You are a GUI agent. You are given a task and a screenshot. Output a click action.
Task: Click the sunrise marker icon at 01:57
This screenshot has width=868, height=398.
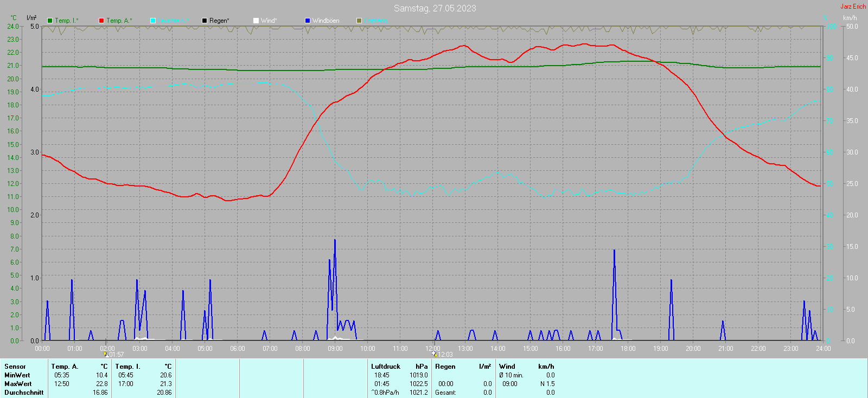106,354
